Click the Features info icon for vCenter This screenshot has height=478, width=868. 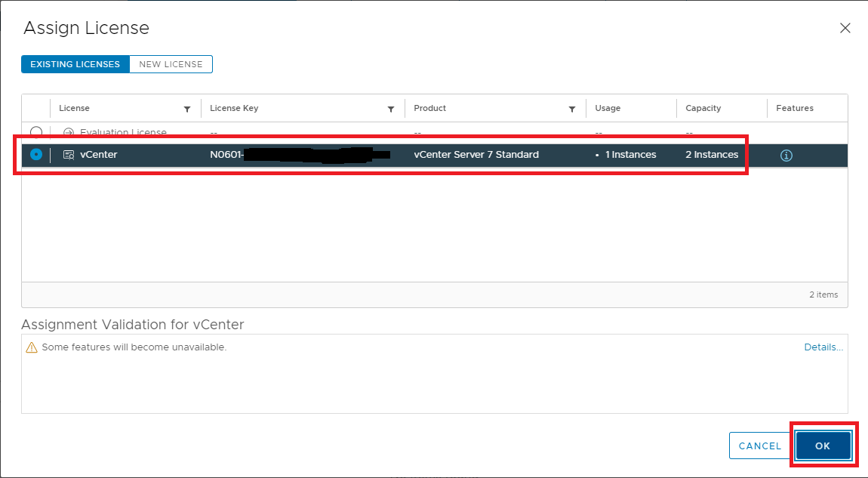coord(786,156)
